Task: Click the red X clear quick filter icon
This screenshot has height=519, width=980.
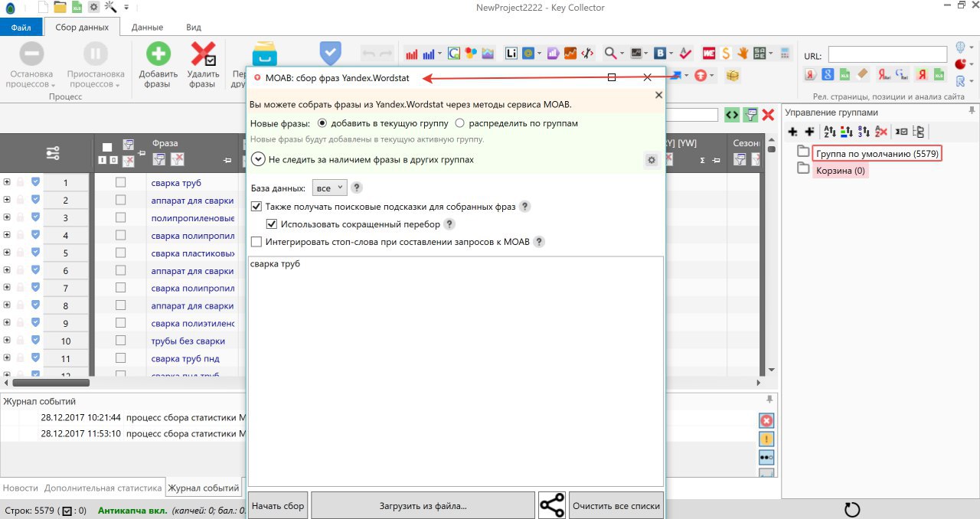Action: 768,114
